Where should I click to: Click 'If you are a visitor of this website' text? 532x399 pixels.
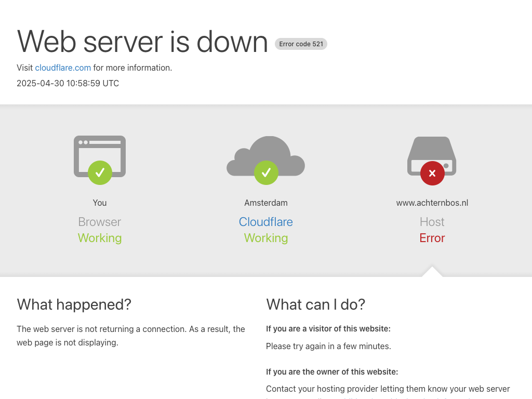click(328, 328)
